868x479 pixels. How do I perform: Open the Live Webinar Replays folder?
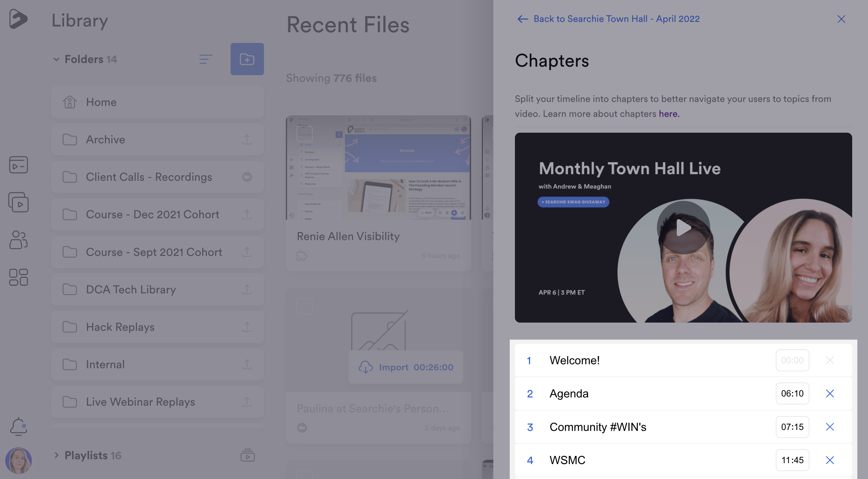[157, 401]
